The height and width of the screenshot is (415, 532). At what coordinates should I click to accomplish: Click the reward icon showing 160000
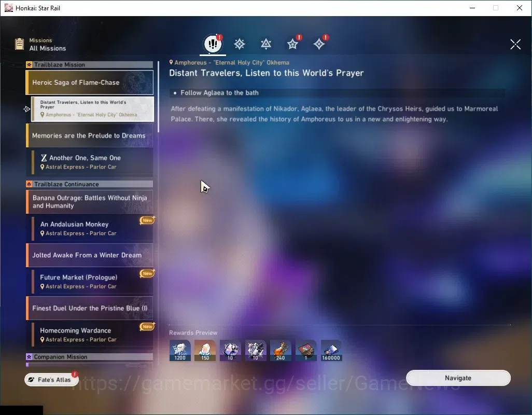pos(331,351)
